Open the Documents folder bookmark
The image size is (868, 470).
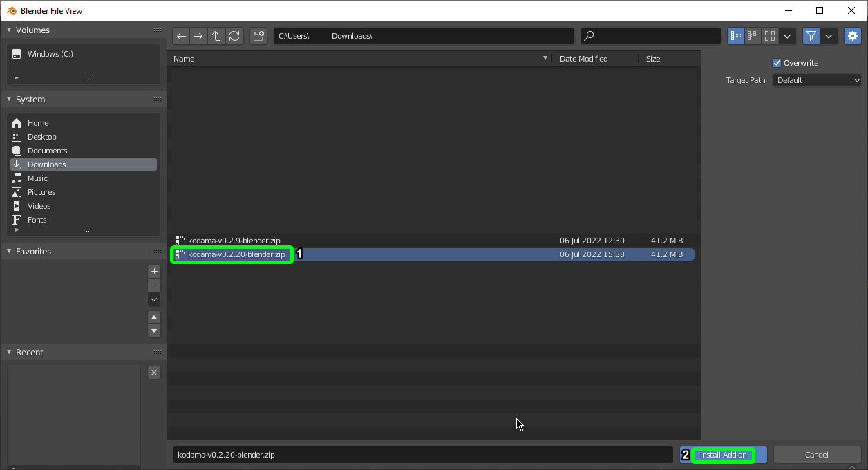[83, 151]
